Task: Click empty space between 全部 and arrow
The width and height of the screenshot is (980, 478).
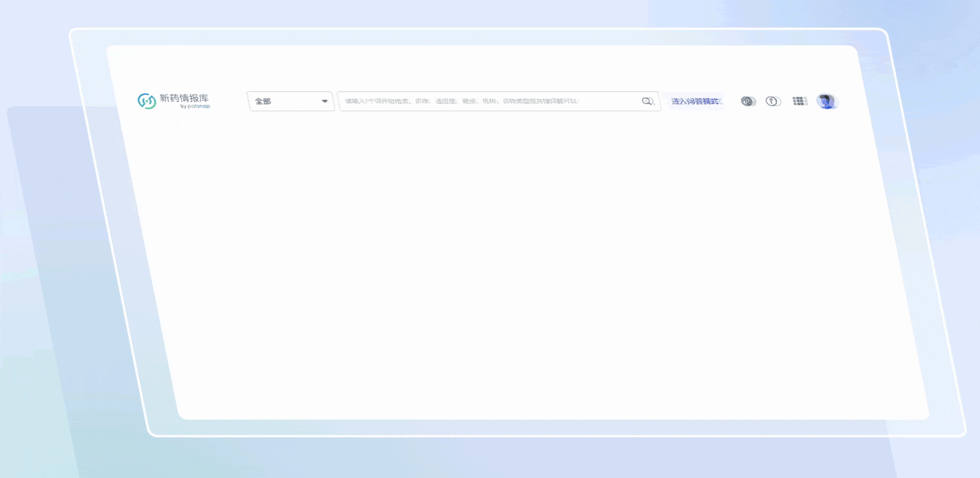Action: [x=296, y=101]
